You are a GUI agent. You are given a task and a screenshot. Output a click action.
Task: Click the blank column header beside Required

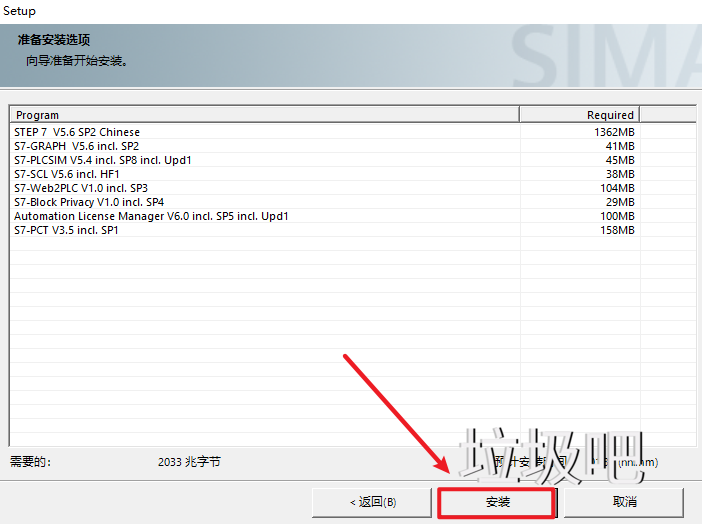[667, 115]
